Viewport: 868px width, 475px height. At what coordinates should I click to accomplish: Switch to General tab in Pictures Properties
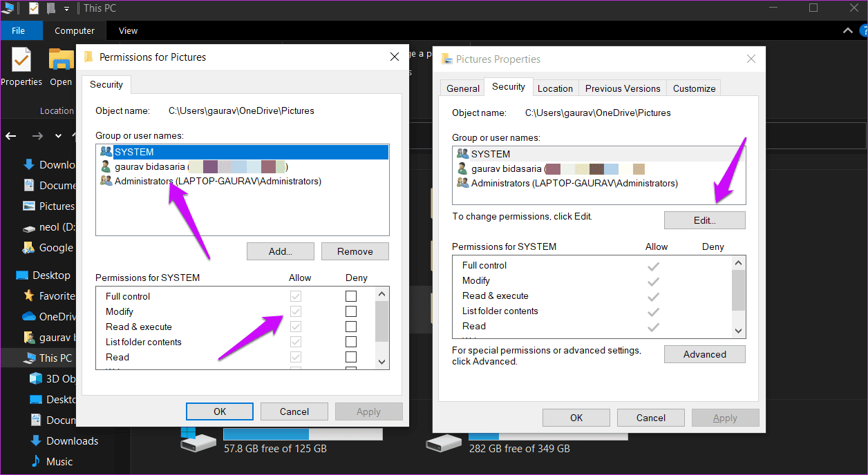[x=463, y=88]
